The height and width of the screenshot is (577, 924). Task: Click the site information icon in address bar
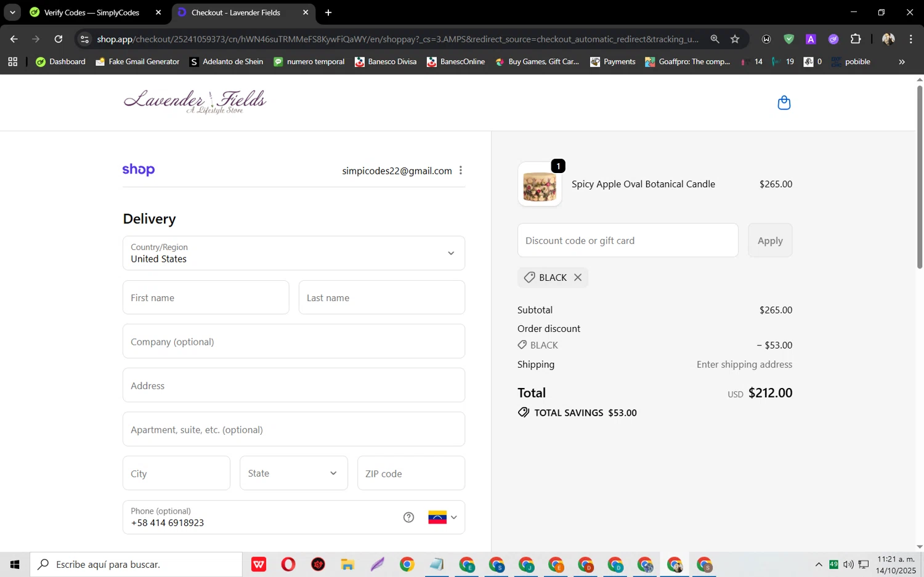click(84, 39)
